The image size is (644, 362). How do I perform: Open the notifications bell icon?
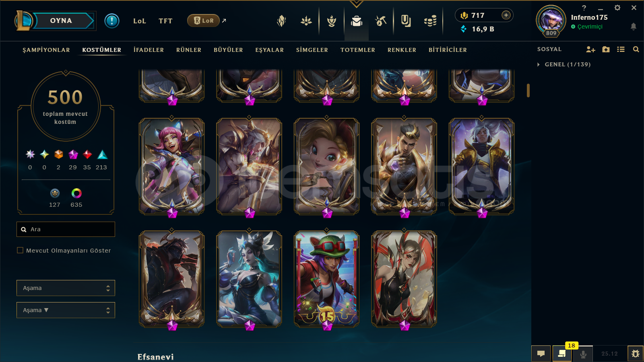[x=633, y=27]
